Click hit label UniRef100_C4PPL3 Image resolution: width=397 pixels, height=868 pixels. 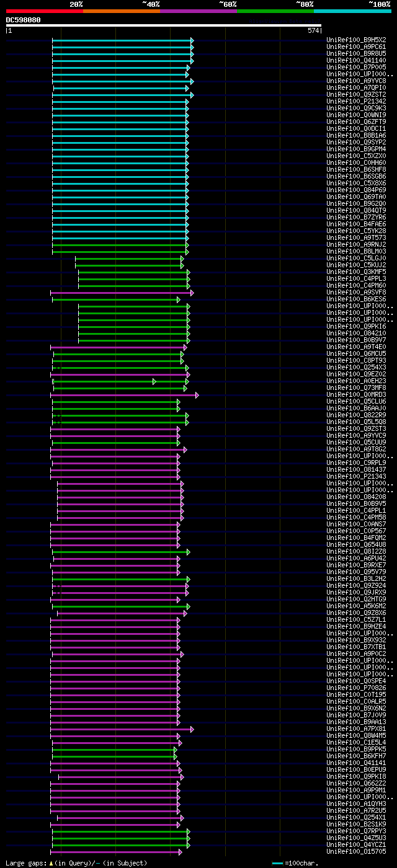[x=356, y=279]
